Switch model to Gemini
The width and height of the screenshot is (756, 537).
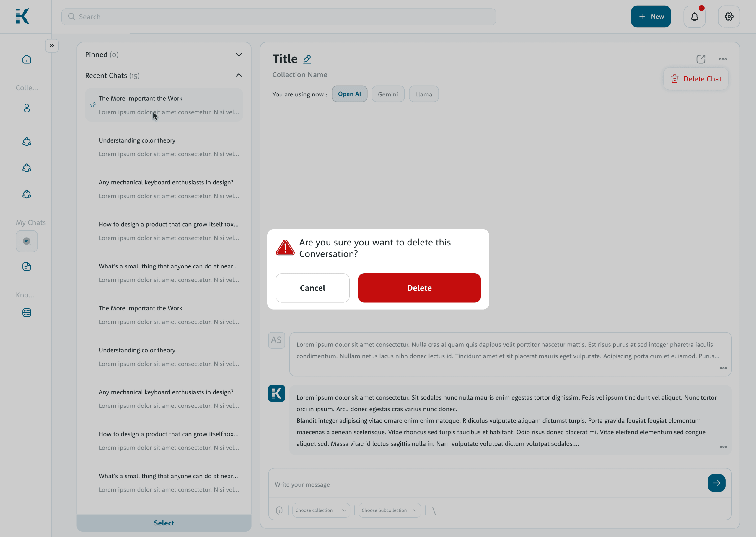click(x=388, y=94)
